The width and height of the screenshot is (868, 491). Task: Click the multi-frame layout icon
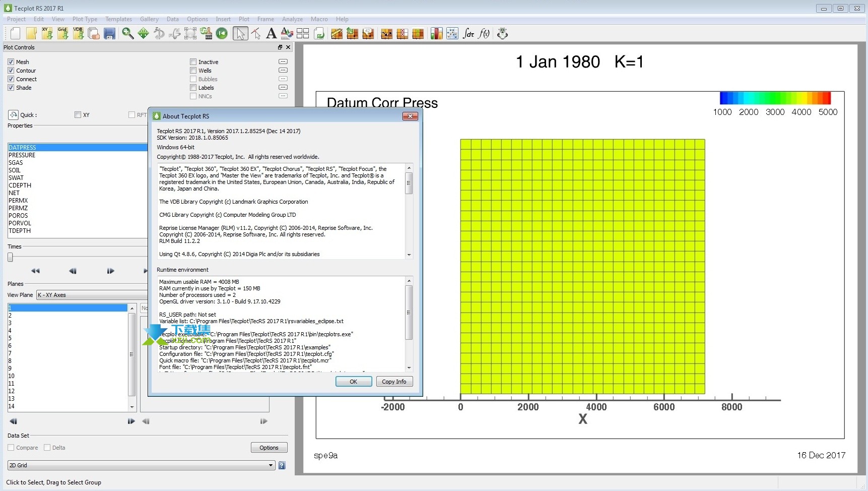click(x=303, y=34)
